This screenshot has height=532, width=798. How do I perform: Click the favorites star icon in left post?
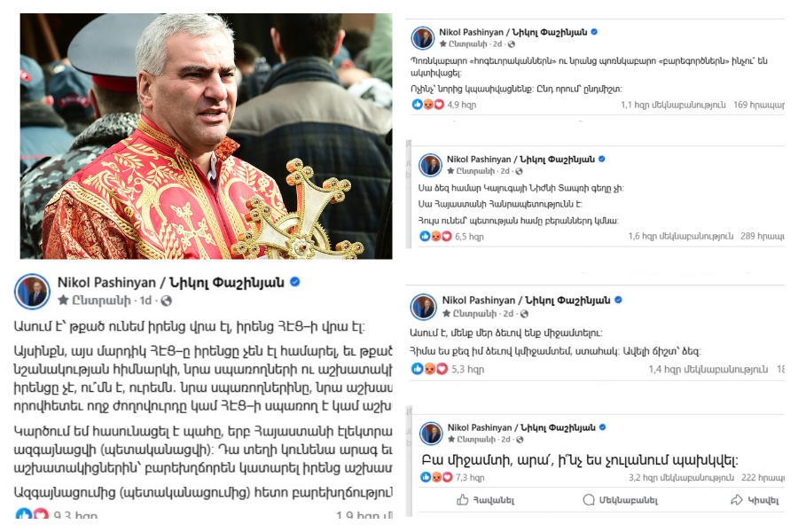pos(63,301)
